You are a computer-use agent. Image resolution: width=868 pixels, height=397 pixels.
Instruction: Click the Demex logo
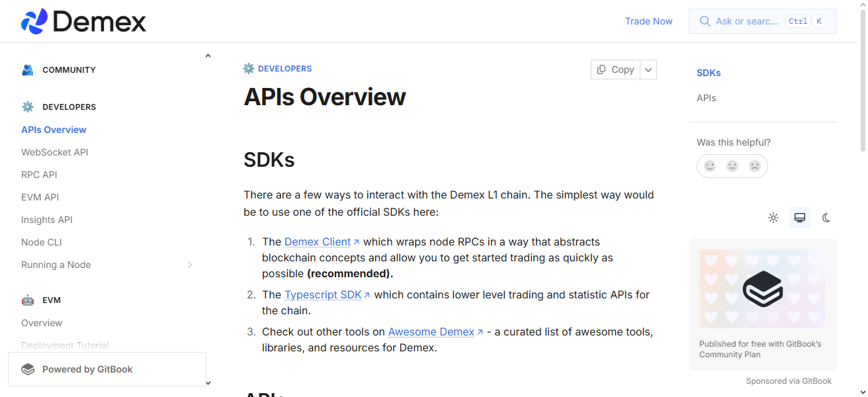83,21
